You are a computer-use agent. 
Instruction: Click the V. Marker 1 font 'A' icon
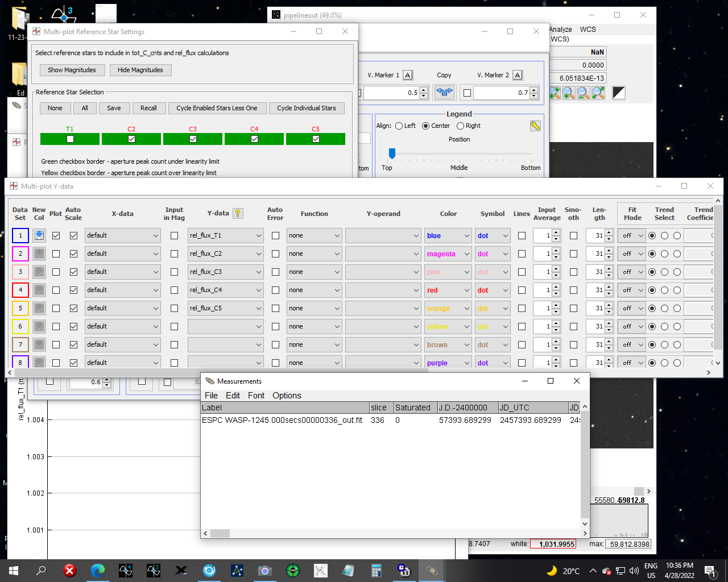(x=408, y=75)
